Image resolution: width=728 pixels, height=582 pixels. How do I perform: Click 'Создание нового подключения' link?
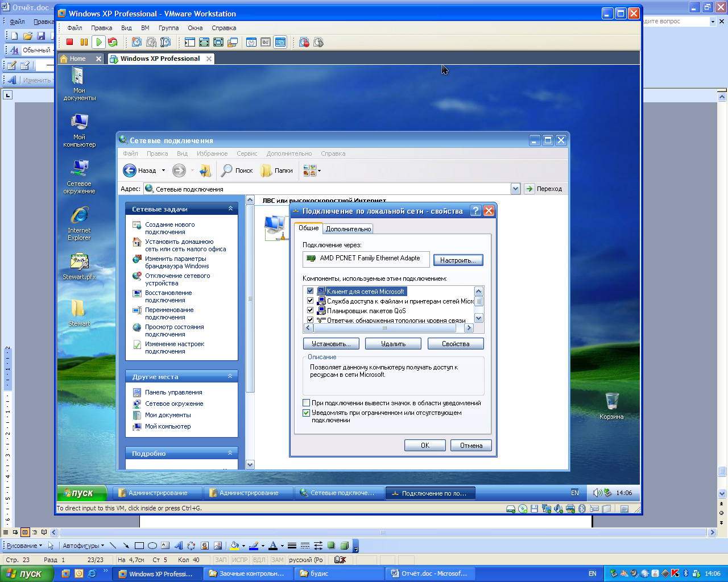169,228
